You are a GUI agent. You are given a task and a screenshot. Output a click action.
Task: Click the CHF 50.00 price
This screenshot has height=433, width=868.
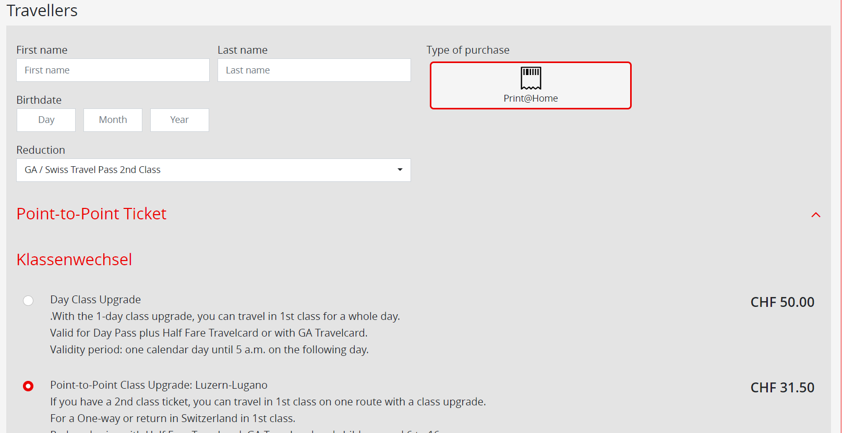(782, 302)
